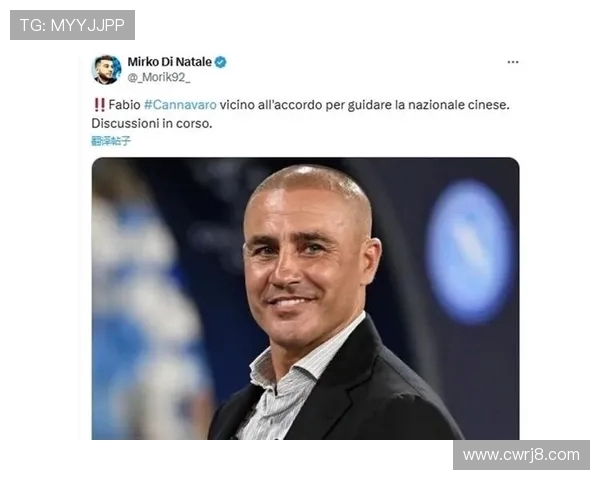Click the @_Morik92_ handle

coord(159,77)
